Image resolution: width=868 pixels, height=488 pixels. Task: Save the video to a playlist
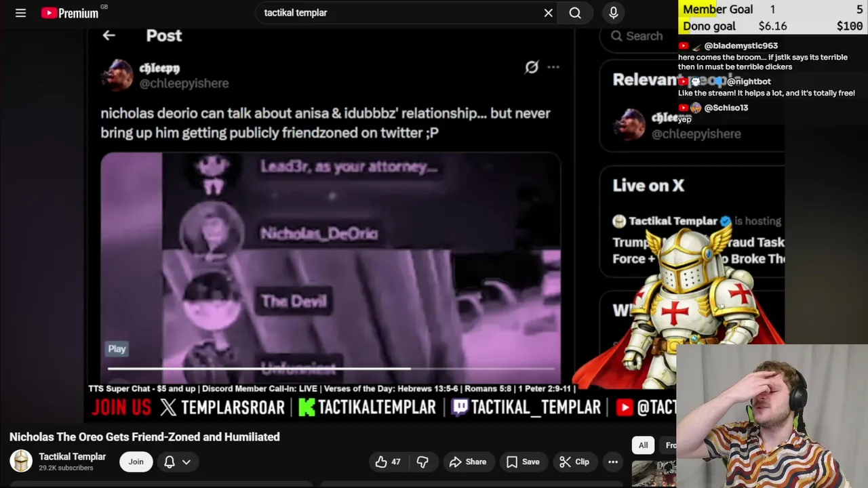522,462
